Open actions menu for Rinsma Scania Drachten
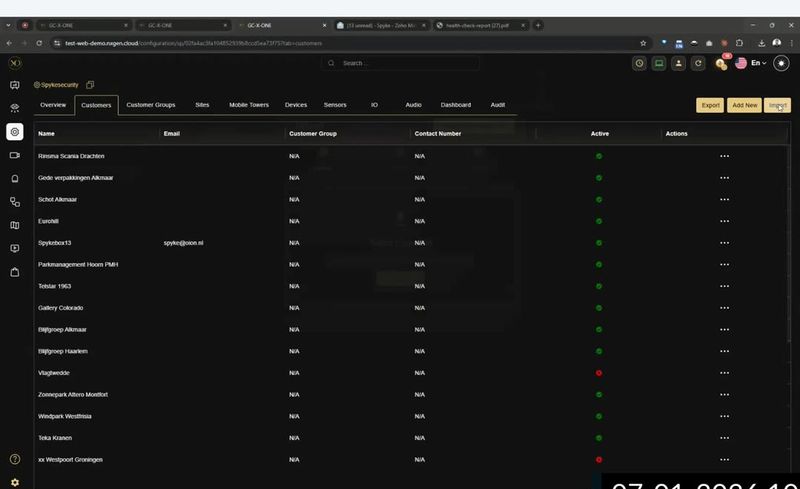Viewport: 800px width, 489px height. click(724, 156)
